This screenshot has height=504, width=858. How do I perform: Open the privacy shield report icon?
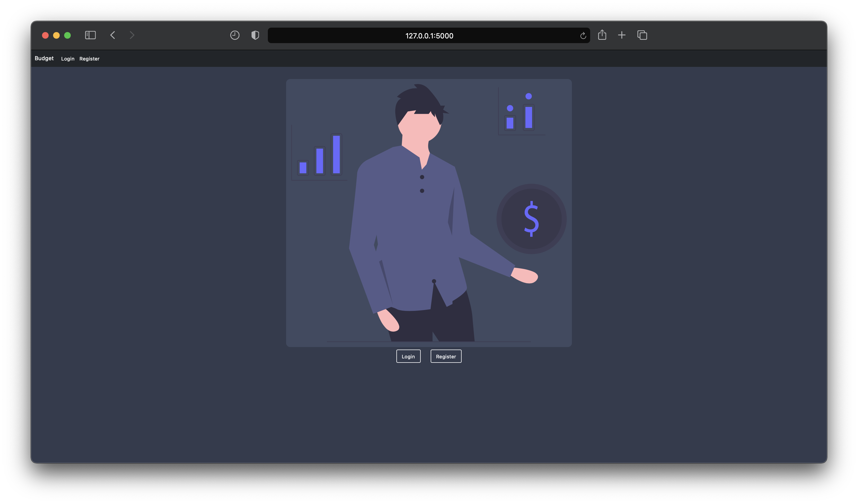255,35
